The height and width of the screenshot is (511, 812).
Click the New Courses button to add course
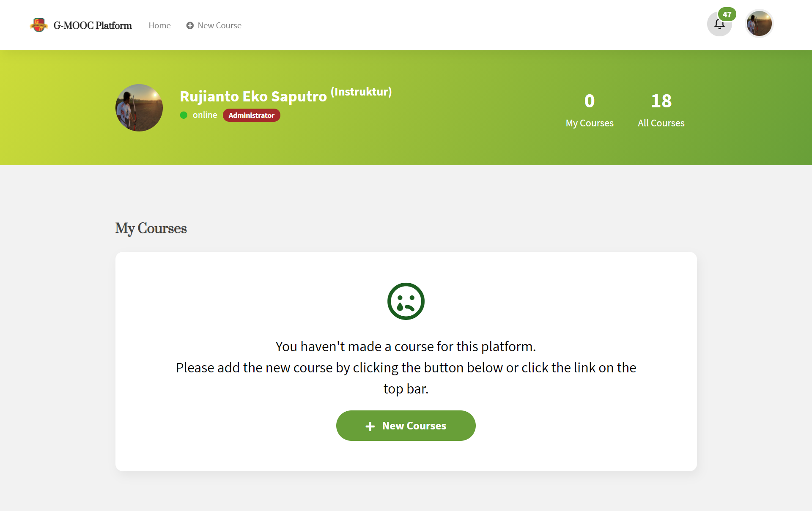pyautogui.click(x=406, y=425)
